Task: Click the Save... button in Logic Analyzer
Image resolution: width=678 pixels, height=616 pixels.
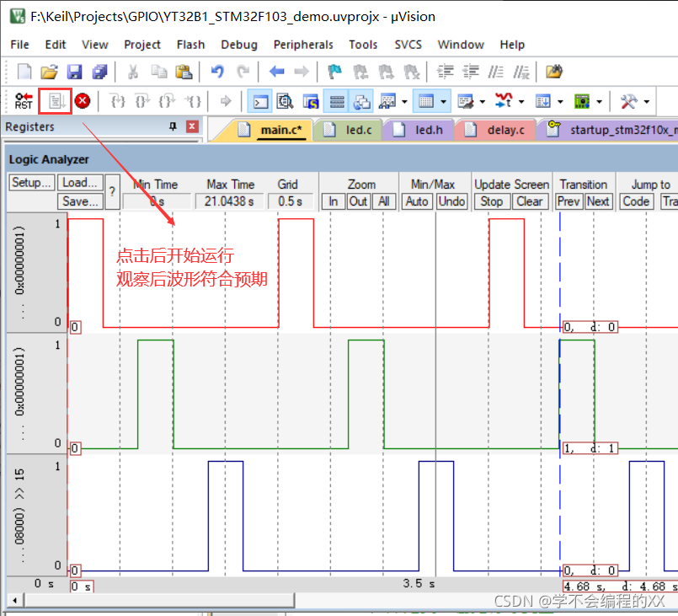Action: [x=80, y=201]
